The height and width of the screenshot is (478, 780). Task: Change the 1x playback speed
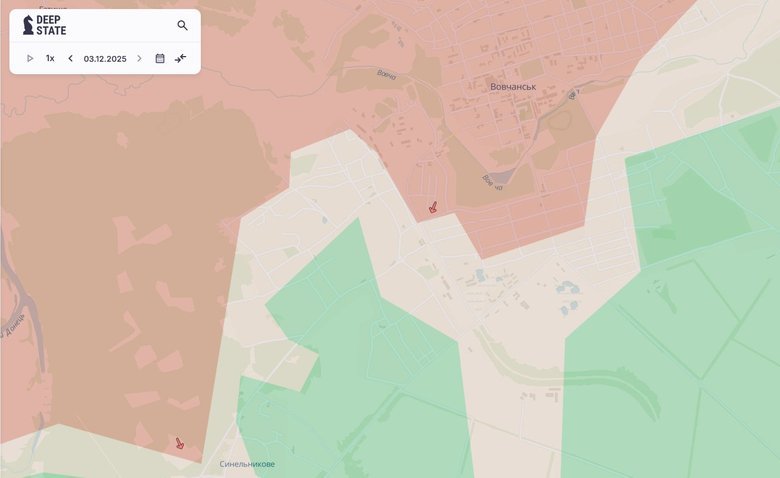(50, 58)
